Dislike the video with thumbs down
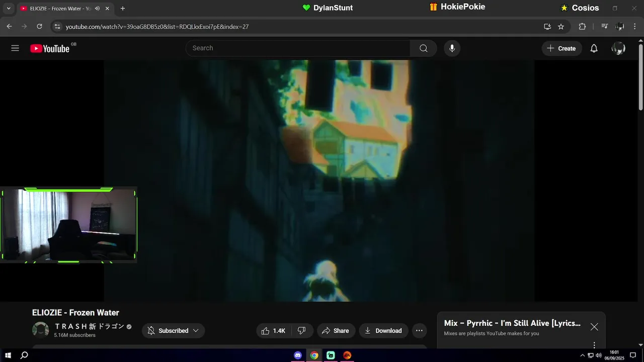The image size is (644, 362). tap(301, 331)
